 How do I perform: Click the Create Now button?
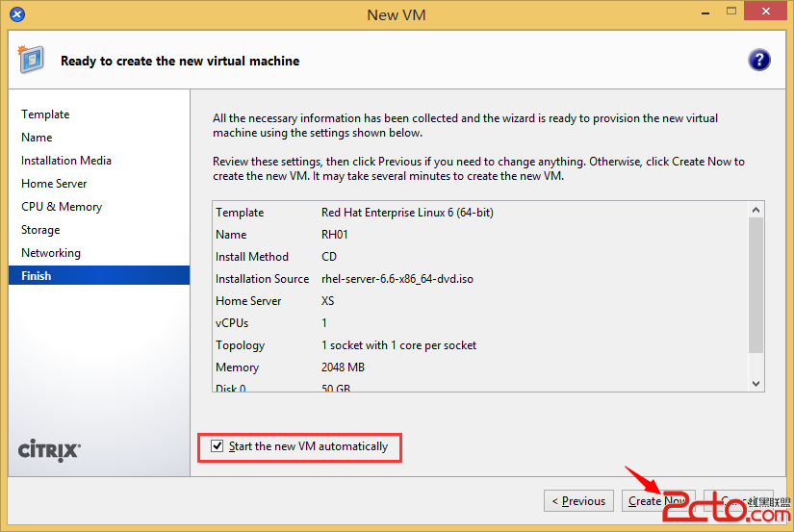pyautogui.click(x=657, y=500)
